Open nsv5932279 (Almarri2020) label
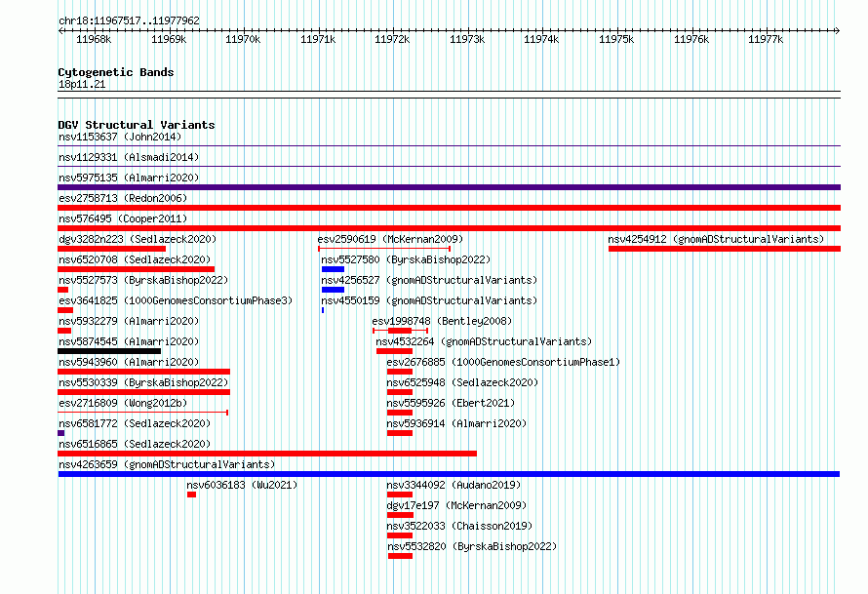868x594 pixels. pos(129,321)
